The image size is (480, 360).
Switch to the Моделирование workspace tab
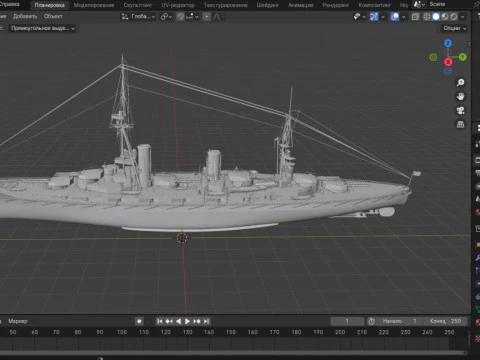94,5
